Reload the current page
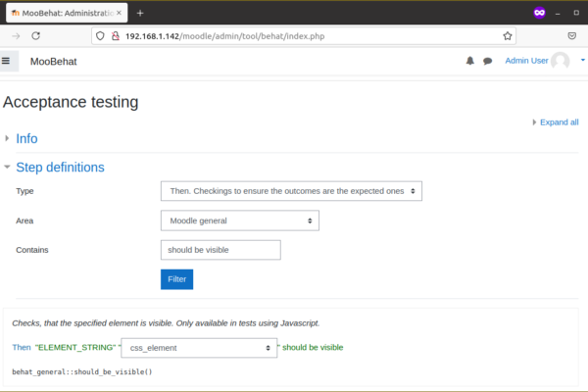The width and height of the screenshot is (588, 392). click(x=35, y=36)
